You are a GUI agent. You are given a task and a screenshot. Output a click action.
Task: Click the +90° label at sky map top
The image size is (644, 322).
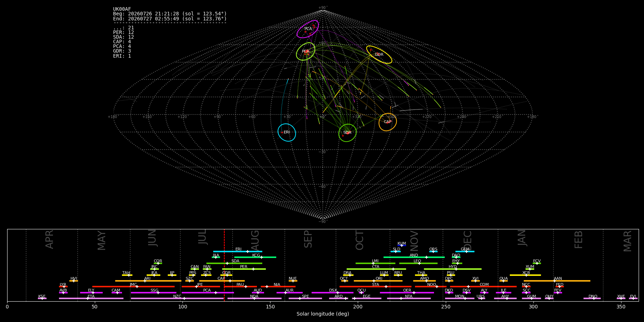click(323, 8)
